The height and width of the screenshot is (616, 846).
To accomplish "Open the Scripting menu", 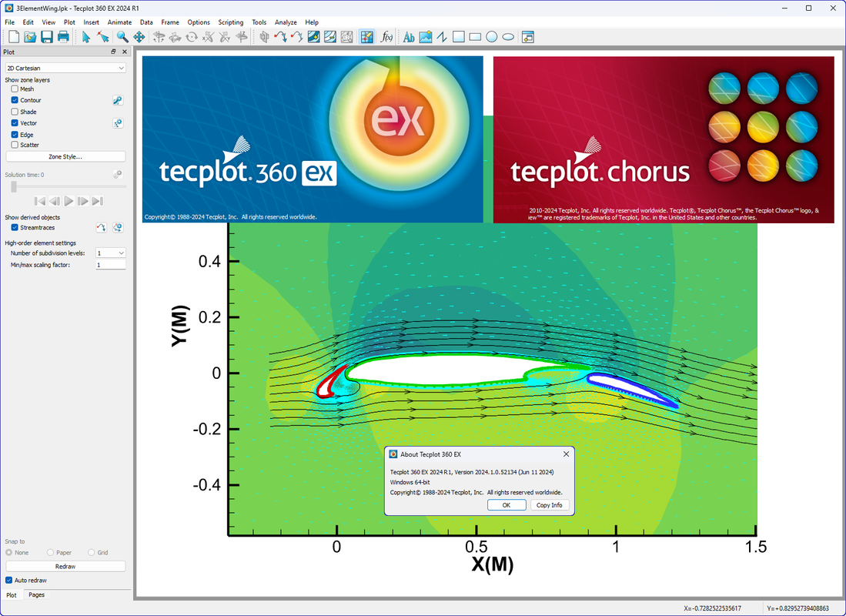I will click(230, 22).
